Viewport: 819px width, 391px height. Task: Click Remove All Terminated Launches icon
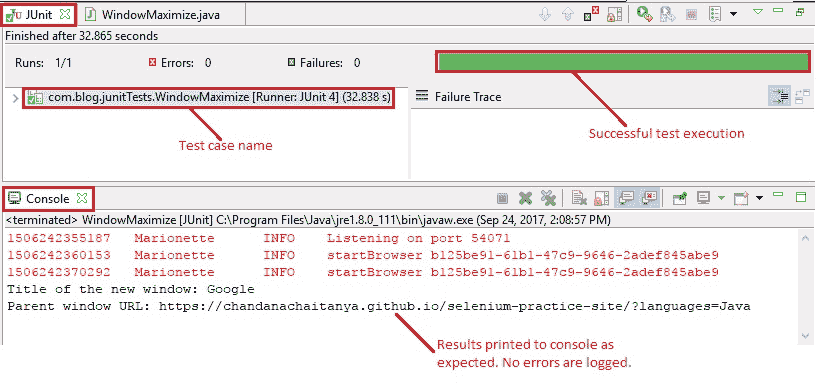pyautogui.click(x=548, y=198)
